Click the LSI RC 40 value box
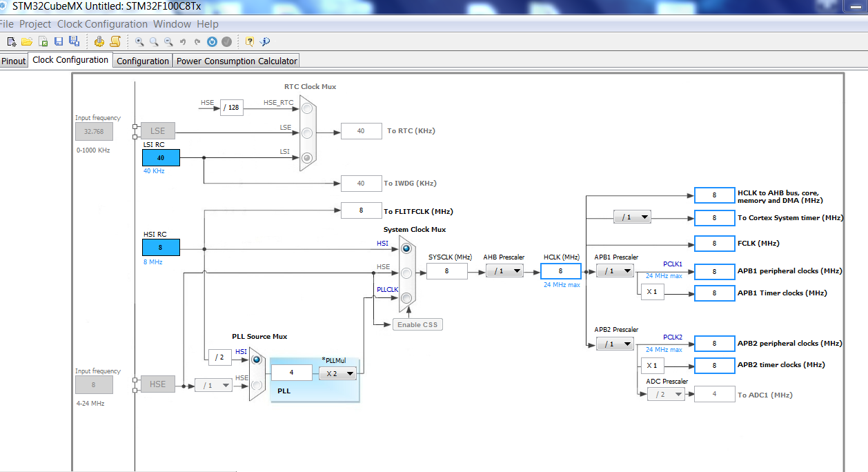This screenshot has height=472, width=868. tap(161, 157)
